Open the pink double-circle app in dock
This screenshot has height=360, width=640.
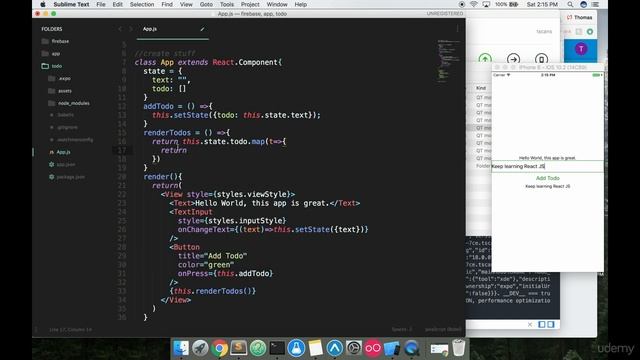click(373, 348)
